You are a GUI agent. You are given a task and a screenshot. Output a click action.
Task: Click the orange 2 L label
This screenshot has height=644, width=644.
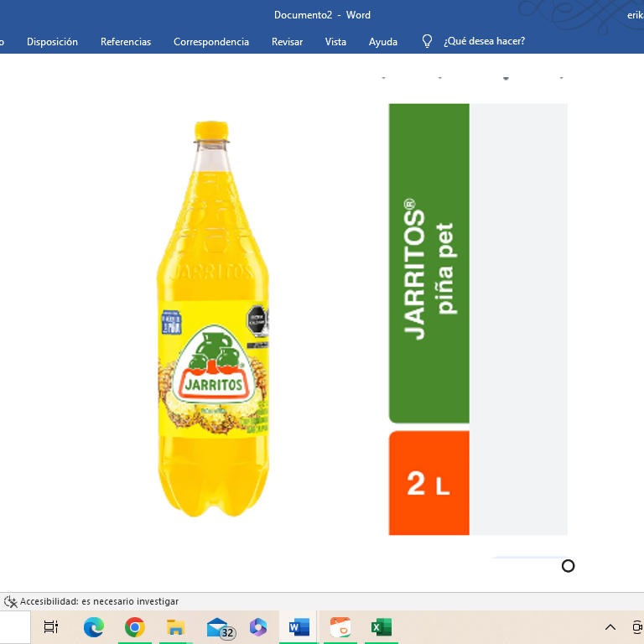click(429, 483)
